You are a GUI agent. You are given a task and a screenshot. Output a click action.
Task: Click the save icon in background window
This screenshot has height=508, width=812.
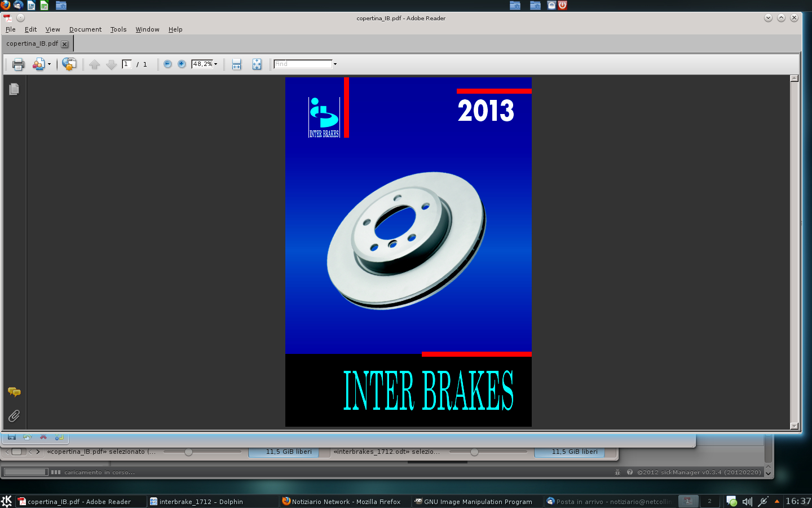tap(12, 437)
